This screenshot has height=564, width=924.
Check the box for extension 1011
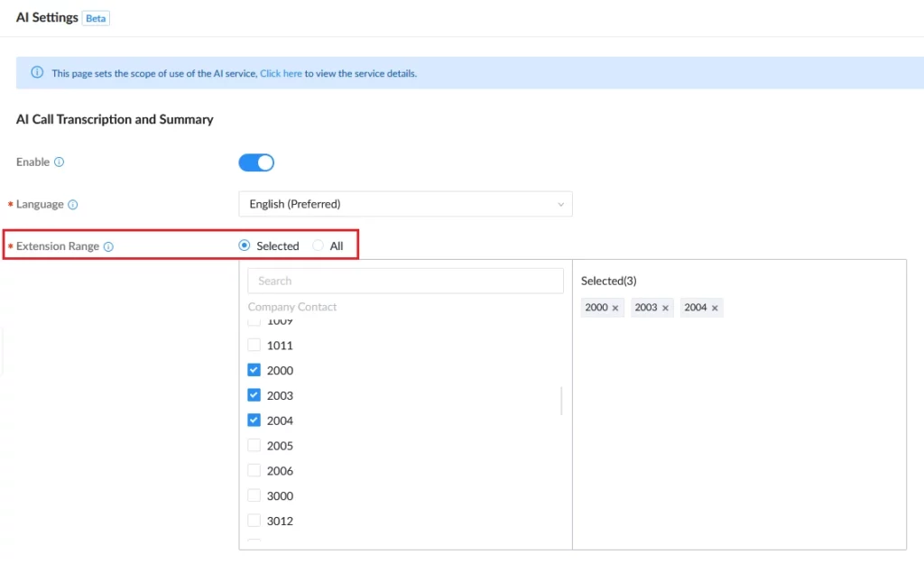254,345
